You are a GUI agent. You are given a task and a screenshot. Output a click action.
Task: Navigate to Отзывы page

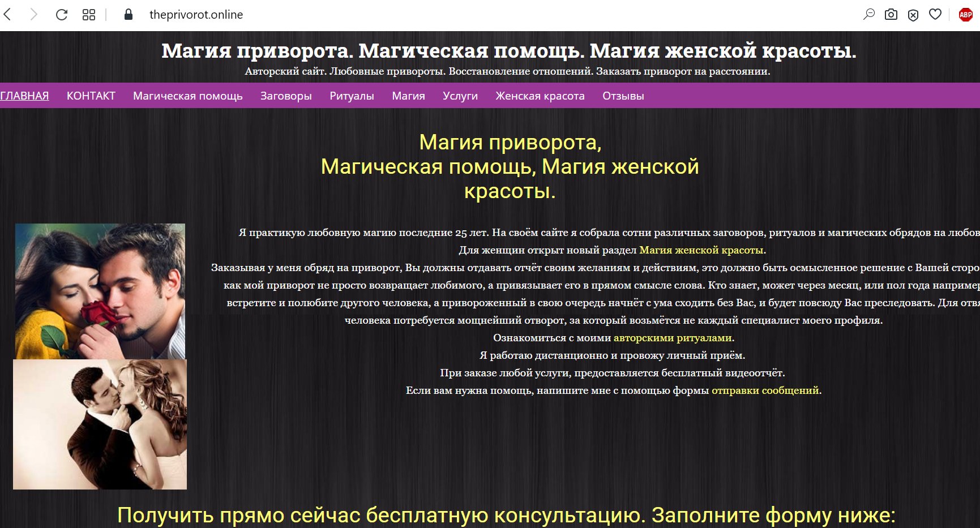click(623, 96)
